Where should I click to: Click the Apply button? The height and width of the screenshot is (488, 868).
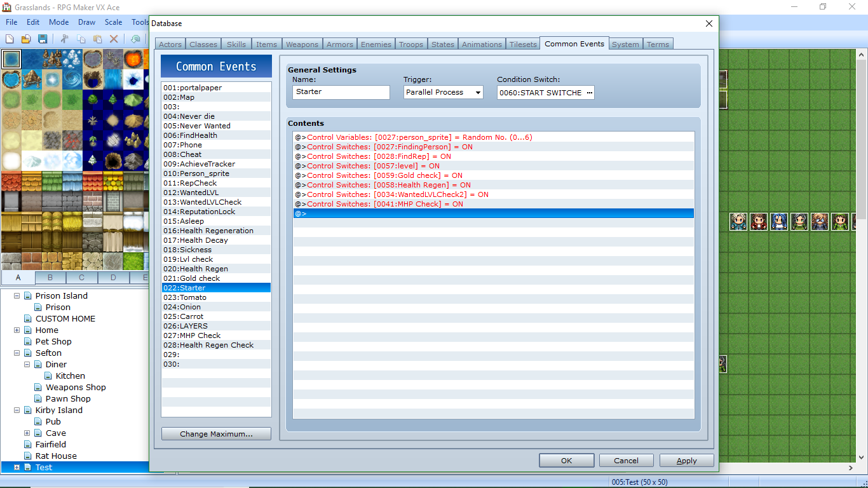(x=686, y=461)
